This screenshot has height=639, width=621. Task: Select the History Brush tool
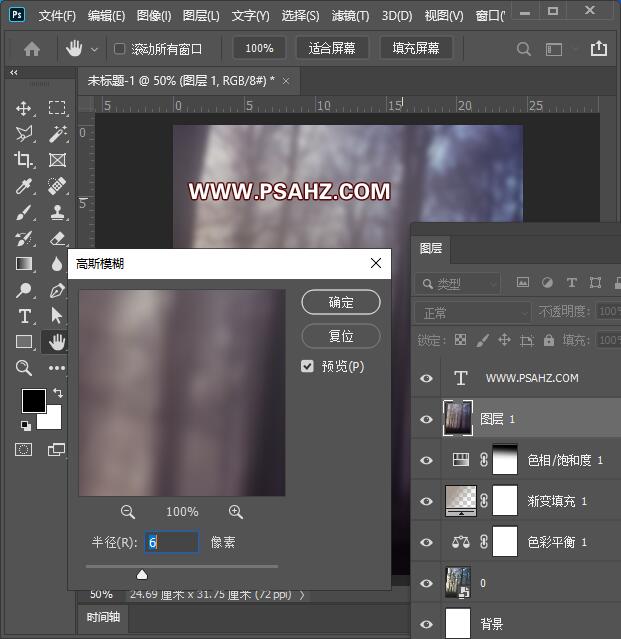[24, 238]
